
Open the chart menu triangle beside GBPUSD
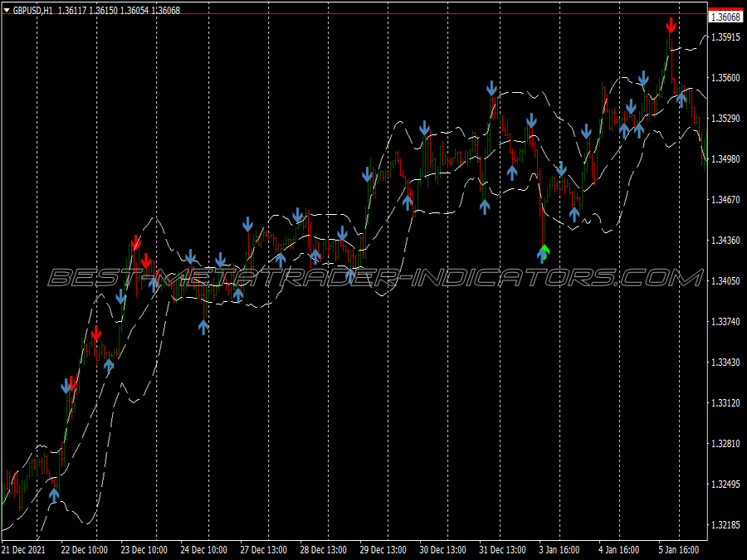7,10
